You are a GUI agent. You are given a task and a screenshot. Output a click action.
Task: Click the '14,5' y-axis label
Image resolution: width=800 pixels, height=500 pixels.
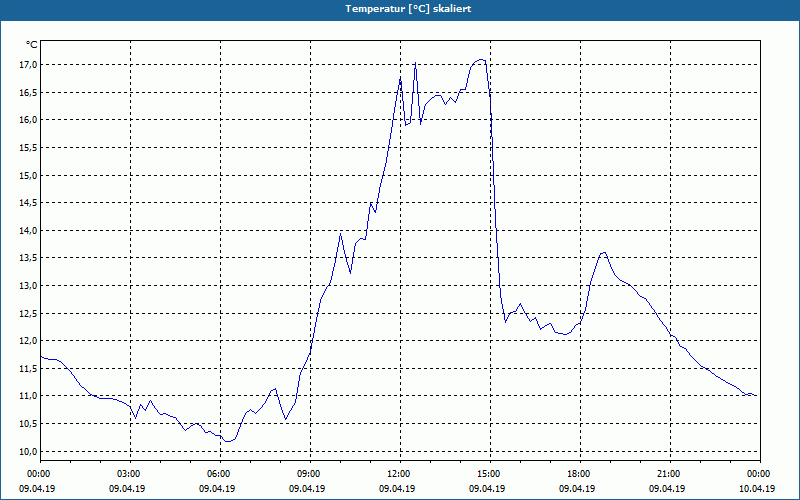pos(29,203)
